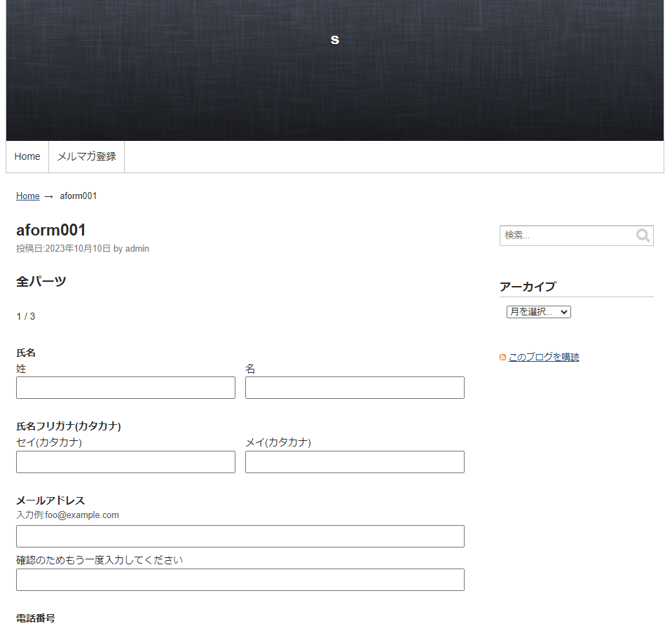The height and width of the screenshot is (626, 672).
Task: Focus the メイ(カタカナ) input field
Action: (355, 462)
